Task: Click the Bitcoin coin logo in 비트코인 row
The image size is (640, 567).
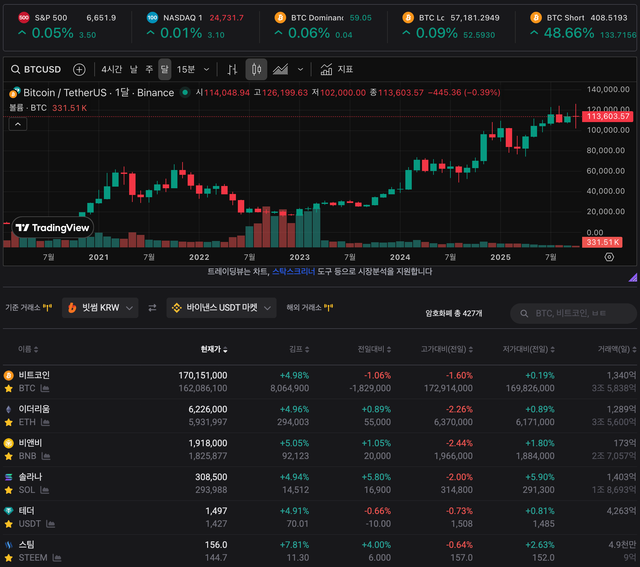Action: coord(9,375)
